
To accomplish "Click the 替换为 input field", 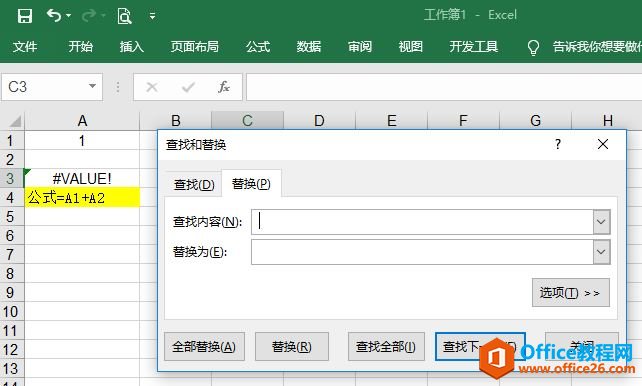I will tap(422, 252).
